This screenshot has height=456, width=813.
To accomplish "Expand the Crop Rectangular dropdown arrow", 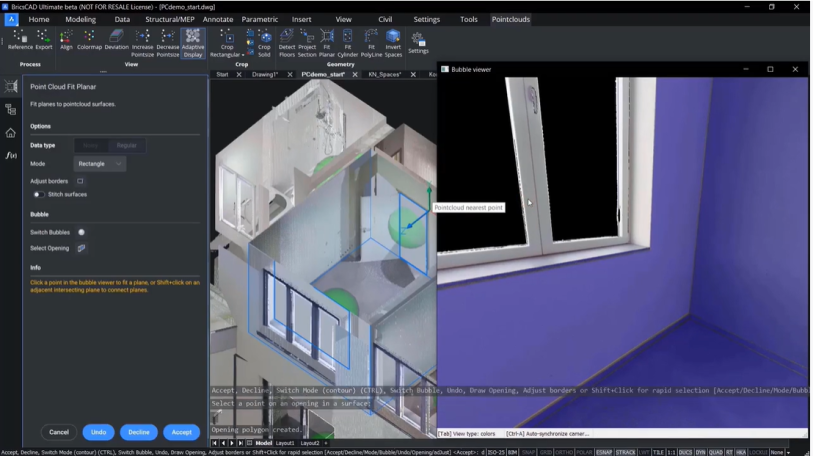I will pyautogui.click(x=243, y=55).
